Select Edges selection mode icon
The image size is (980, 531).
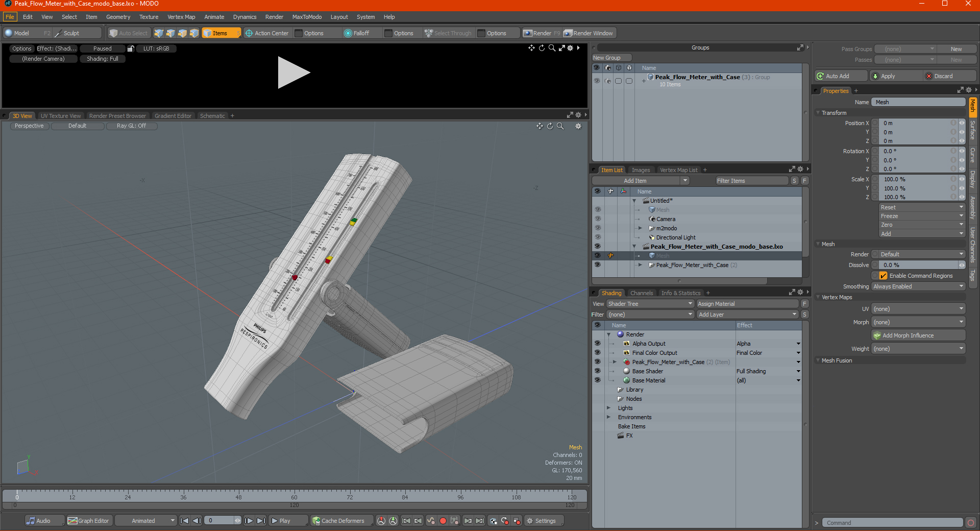click(x=170, y=33)
